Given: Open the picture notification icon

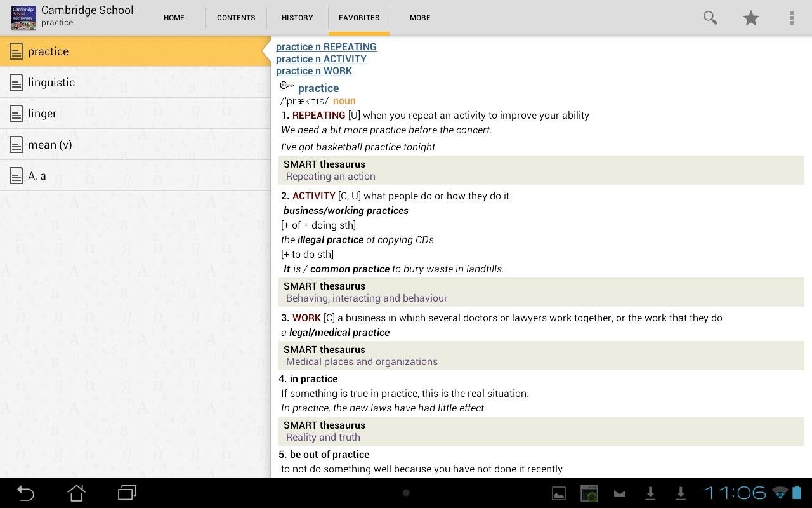Looking at the screenshot, I should [x=559, y=493].
